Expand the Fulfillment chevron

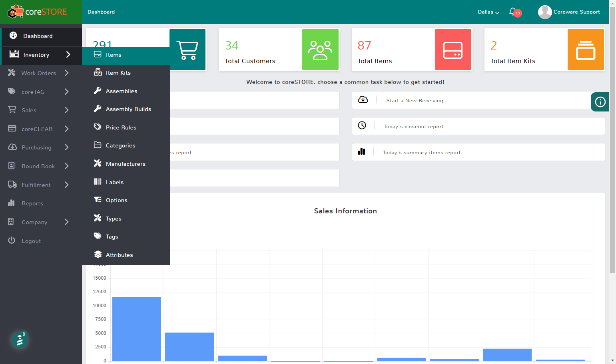(67, 185)
